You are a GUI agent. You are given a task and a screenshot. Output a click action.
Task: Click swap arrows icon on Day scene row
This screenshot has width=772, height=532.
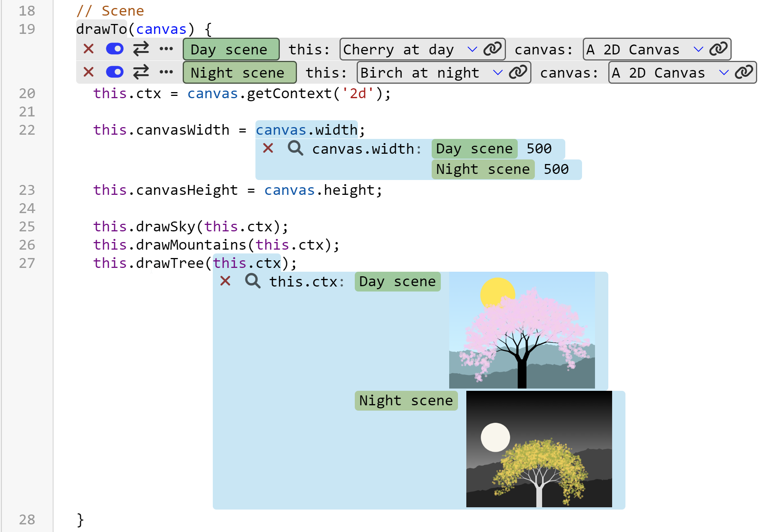[x=141, y=49]
